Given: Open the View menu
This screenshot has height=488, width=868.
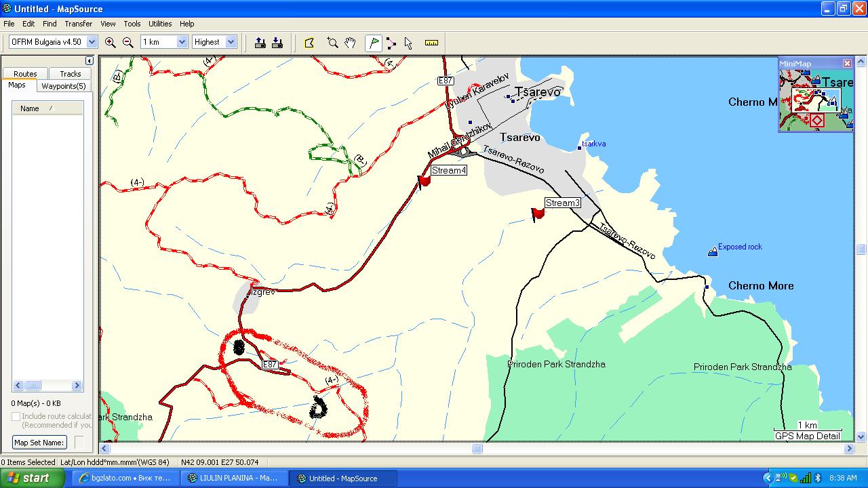Looking at the screenshot, I should point(108,24).
